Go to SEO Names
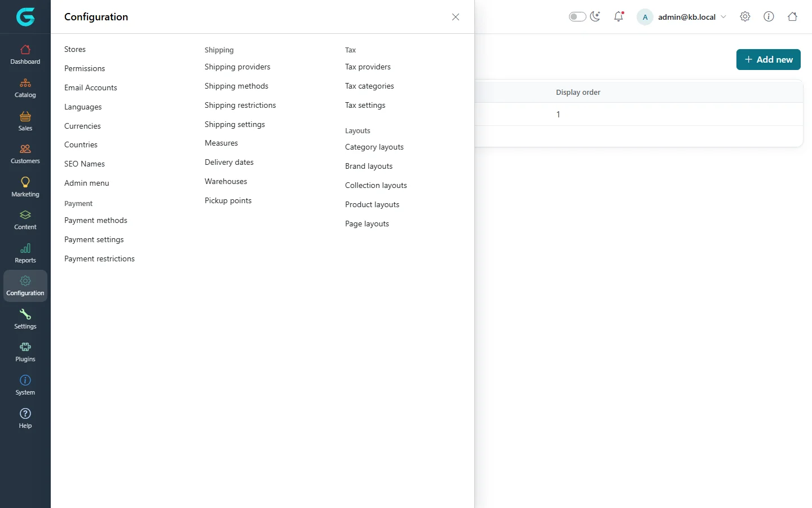This screenshot has height=508, width=812. point(85,164)
